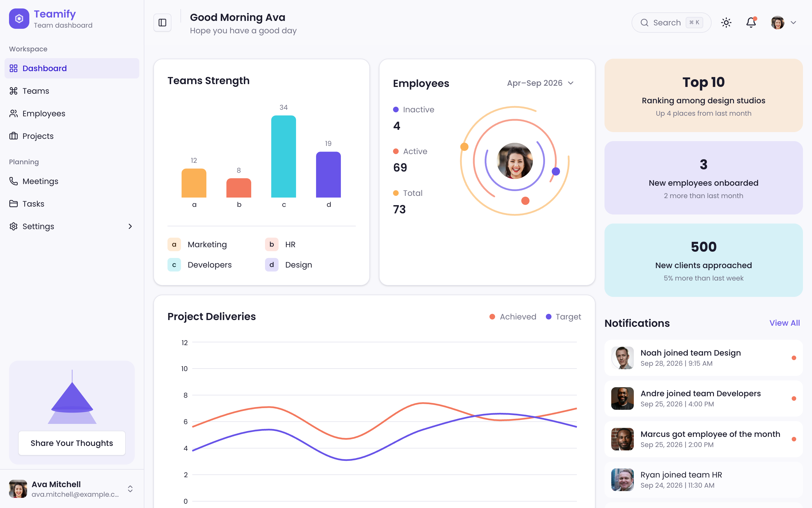Expand the profile menu chevron in header
The width and height of the screenshot is (812, 508).
click(x=794, y=23)
